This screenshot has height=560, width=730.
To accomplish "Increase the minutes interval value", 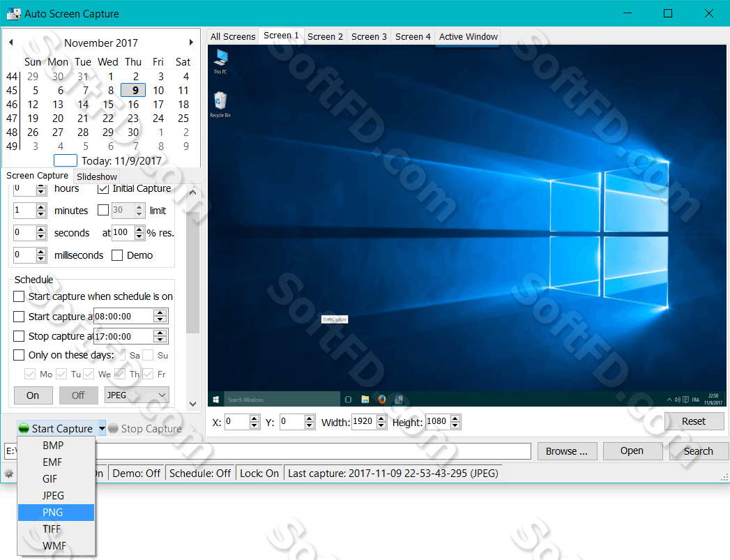I will 41,207.
